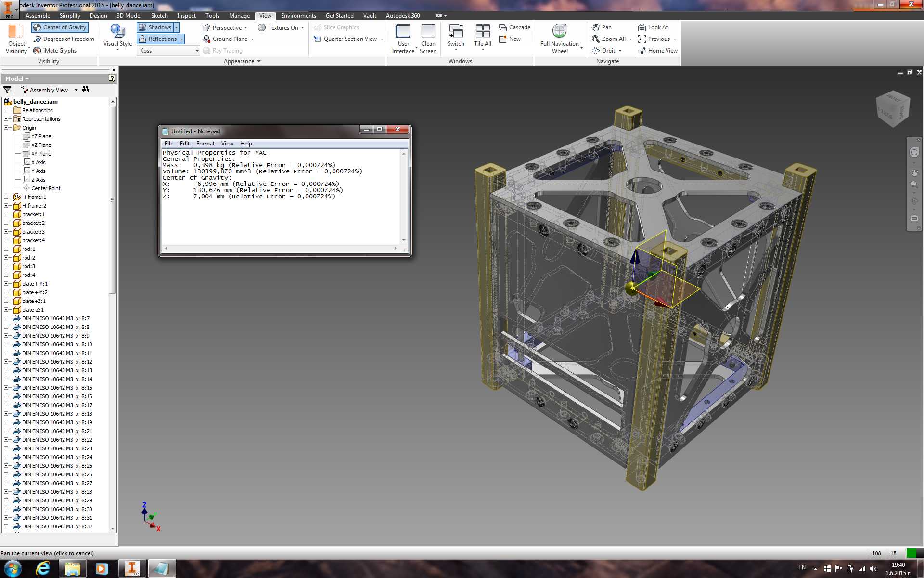Image resolution: width=924 pixels, height=578 pixels.
Task: Click the binoculars Find icon in browser
Action: click(x=86, y=90)
